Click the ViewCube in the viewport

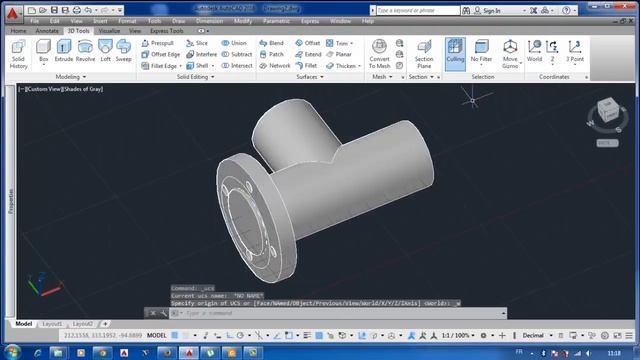click(608, 109)
